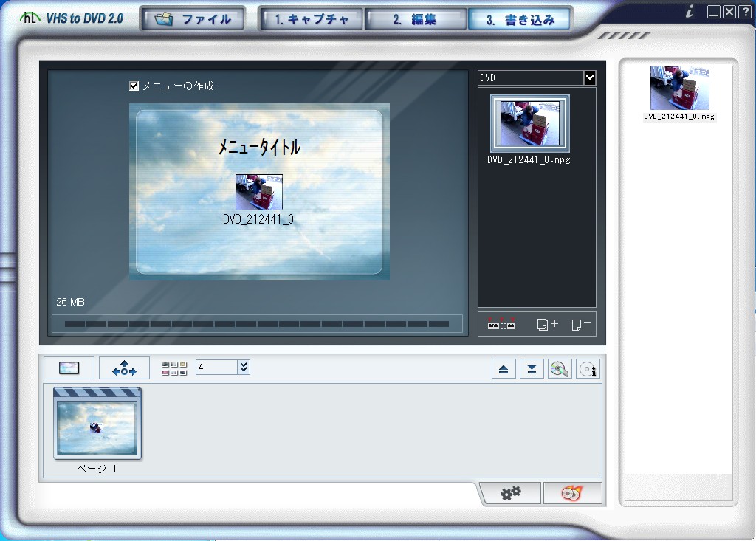Screen dimensions: 756x541
Task: Click the menu background image icon
Action: tap(69, 368)
